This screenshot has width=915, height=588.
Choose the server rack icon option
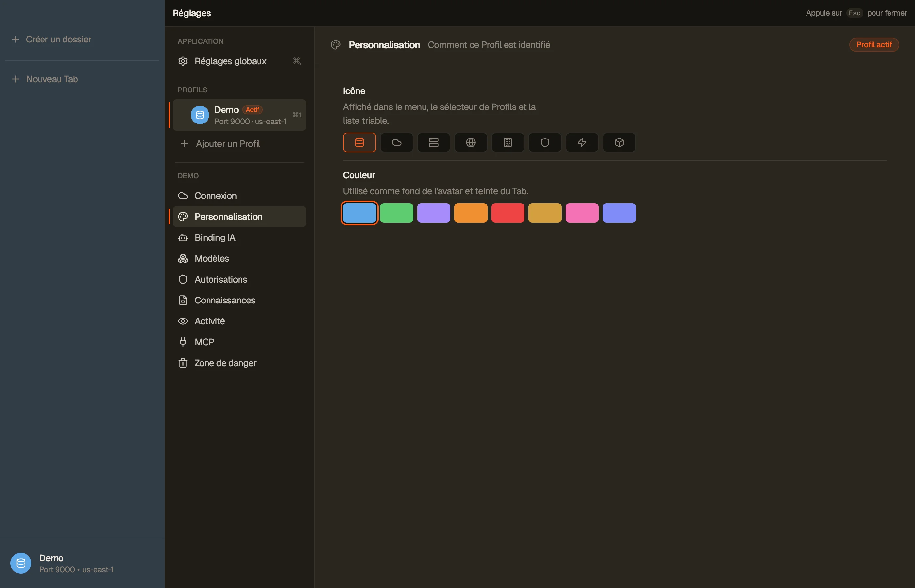pyautogui.click(x=433, y=142)
